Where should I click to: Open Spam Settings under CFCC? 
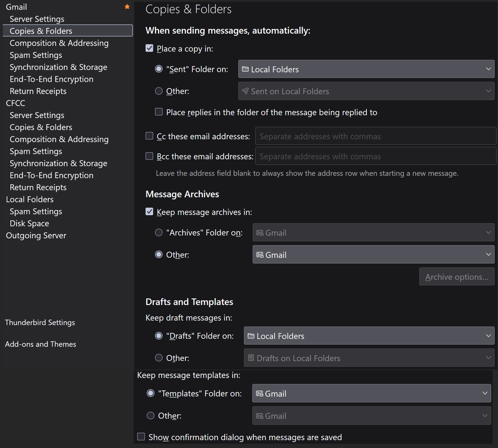[x=36, y=151]
